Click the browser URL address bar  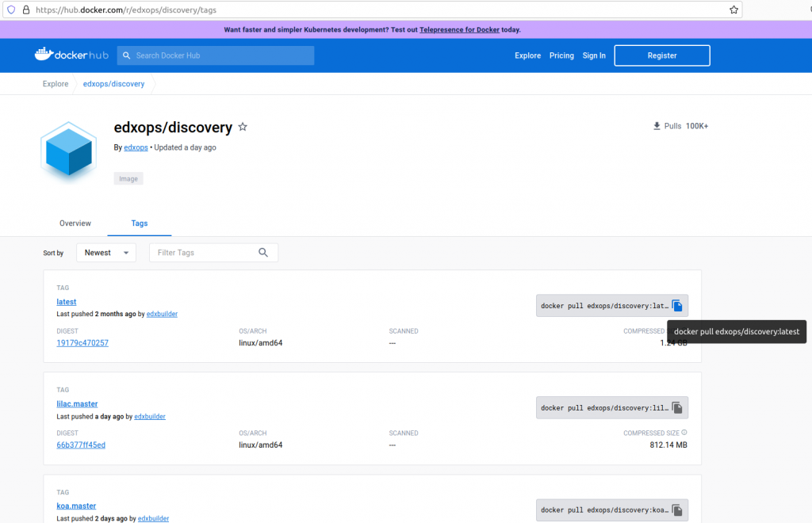tap(371, 10)
